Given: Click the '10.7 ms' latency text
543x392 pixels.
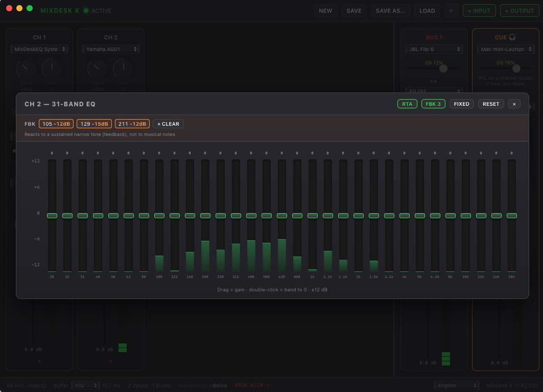Looking at the screenshot, I should tap(111, 385).
